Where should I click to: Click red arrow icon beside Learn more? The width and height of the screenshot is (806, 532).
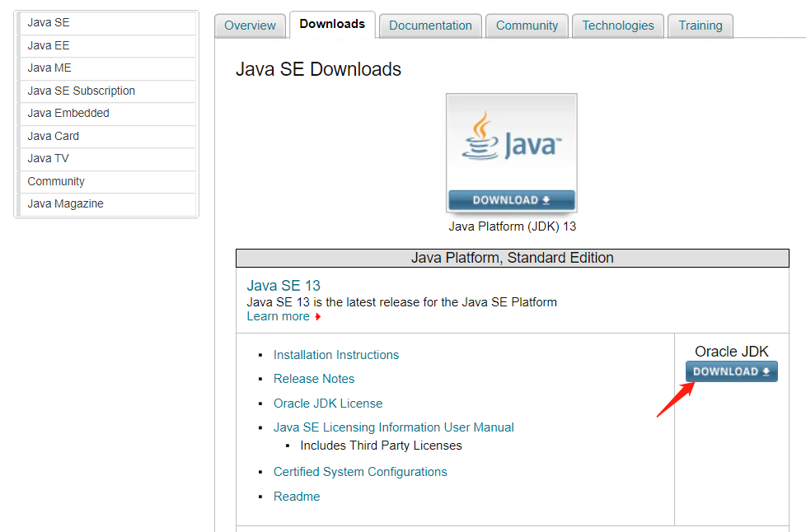pos(317,317)
